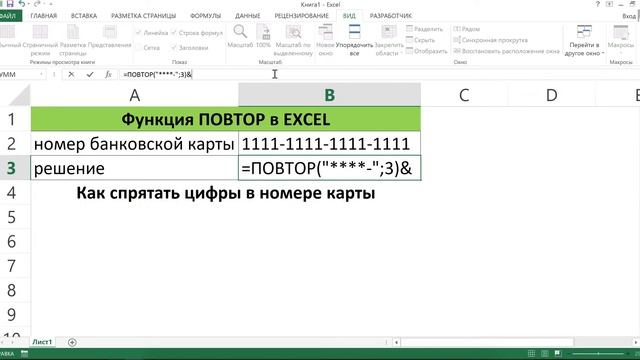Set the zoom to 100%
The image size is (640, 360).
(x=263, y=37)
